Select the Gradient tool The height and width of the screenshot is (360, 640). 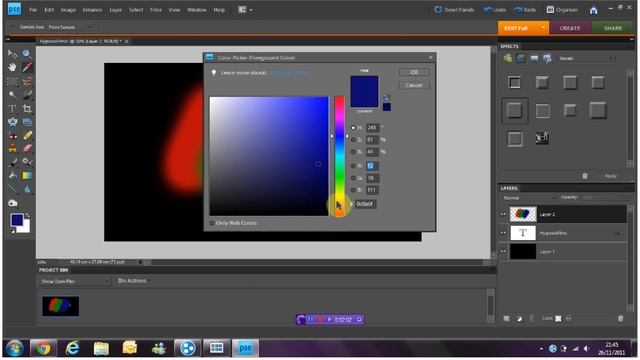(27, 176)
